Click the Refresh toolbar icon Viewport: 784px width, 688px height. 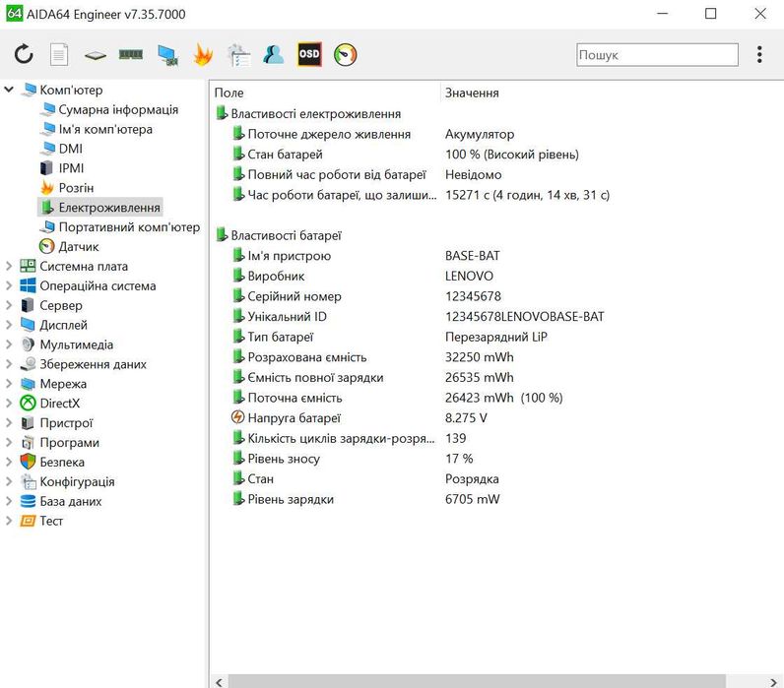[24, 54]
